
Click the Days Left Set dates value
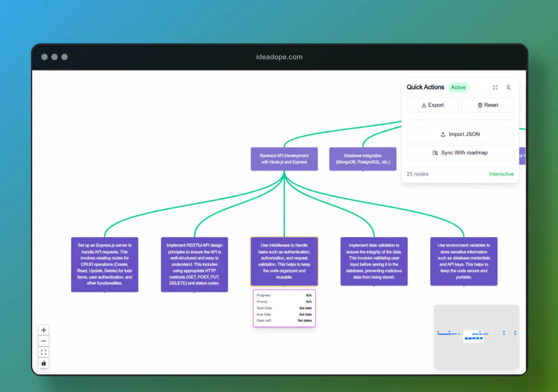coord(305,321)
